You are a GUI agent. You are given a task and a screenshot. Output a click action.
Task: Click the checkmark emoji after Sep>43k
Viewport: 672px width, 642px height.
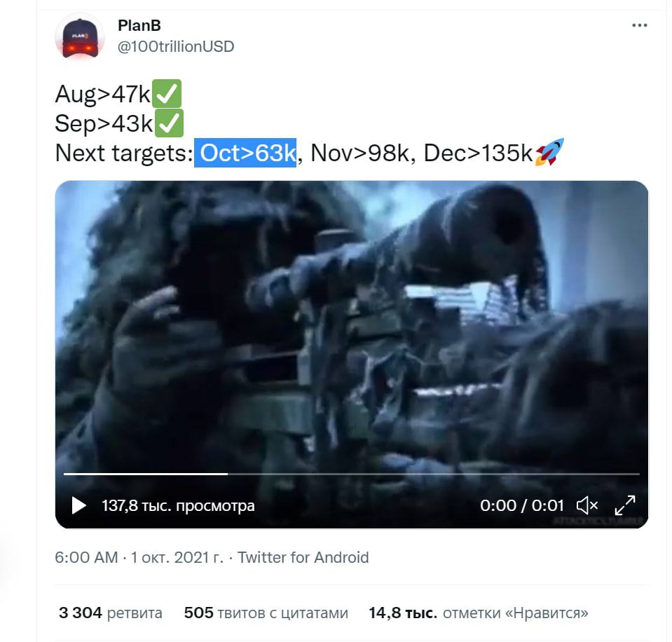(x=169, y=123)
